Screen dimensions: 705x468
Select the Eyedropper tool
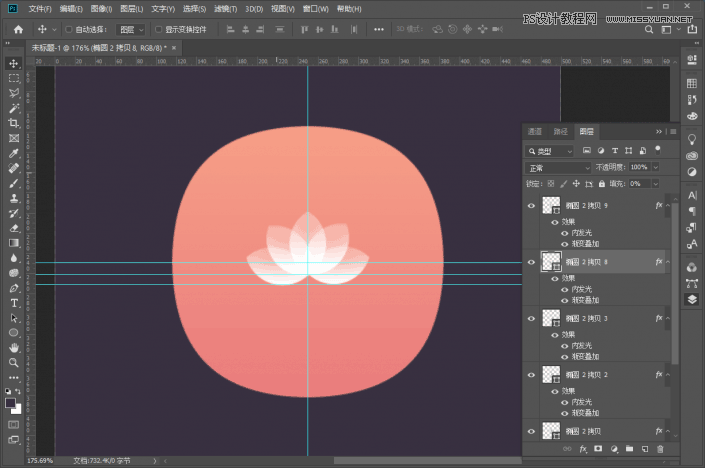[x=14, y=154]
